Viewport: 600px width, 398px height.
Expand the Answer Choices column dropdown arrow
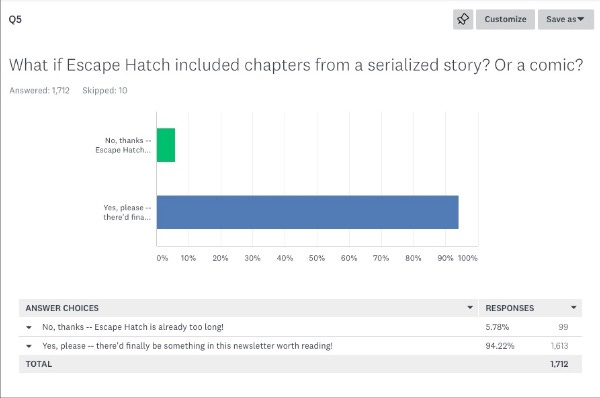coord(470,308)
